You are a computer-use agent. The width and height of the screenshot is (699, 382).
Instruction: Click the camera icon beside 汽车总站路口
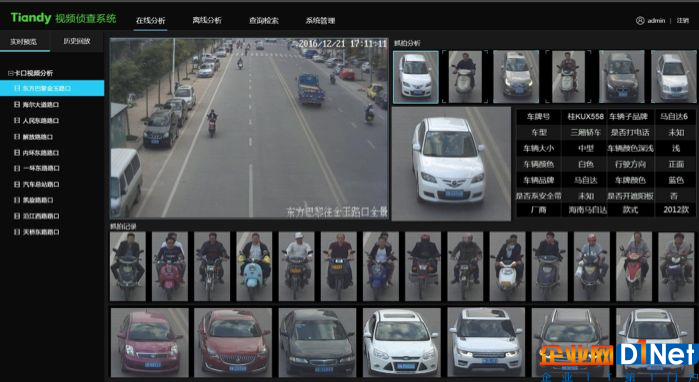coord(17,184)
